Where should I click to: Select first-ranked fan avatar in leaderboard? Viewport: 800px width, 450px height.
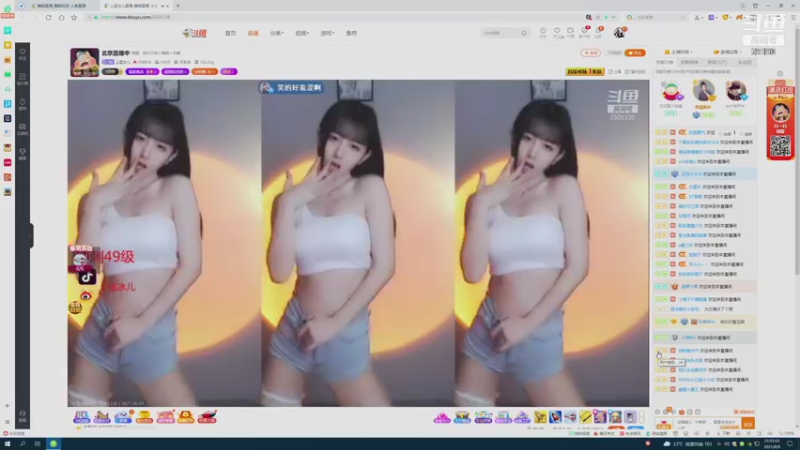(x=671, y=92)
